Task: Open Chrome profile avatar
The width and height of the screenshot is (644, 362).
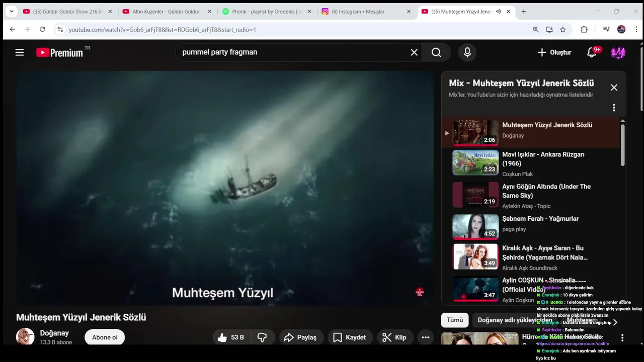Action: click(621, 30)
